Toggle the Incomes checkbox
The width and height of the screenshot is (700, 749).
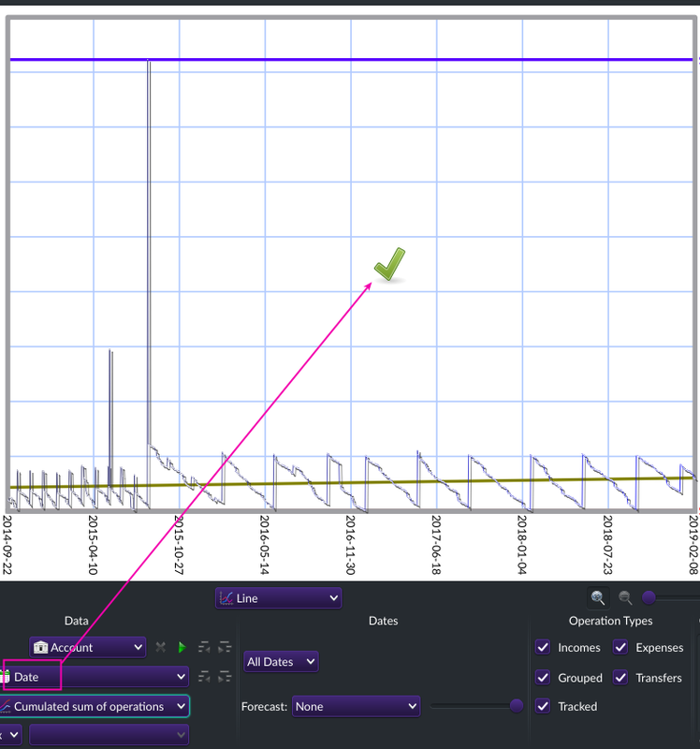[x=543, y=647]
